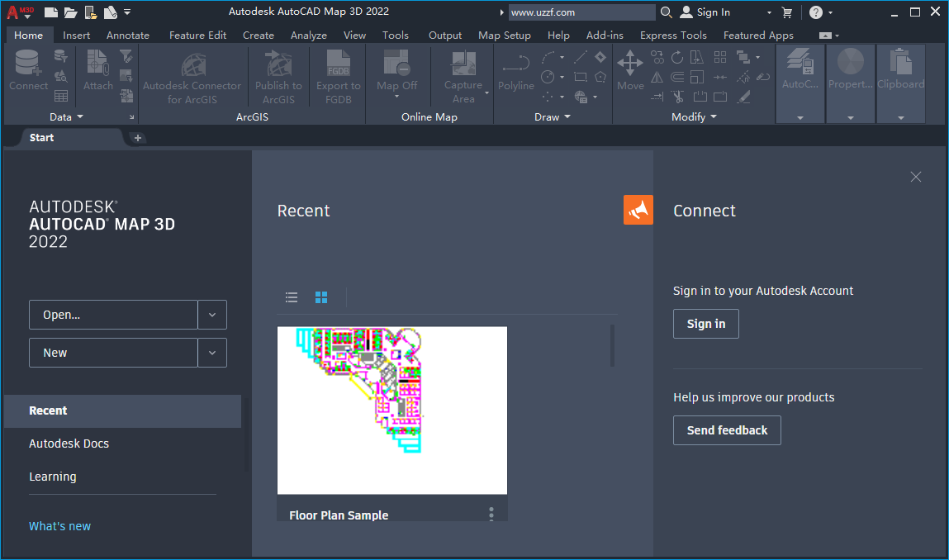Open the Map Setup menu
This screenshot has width=949, height=560.
click(504, 35)
